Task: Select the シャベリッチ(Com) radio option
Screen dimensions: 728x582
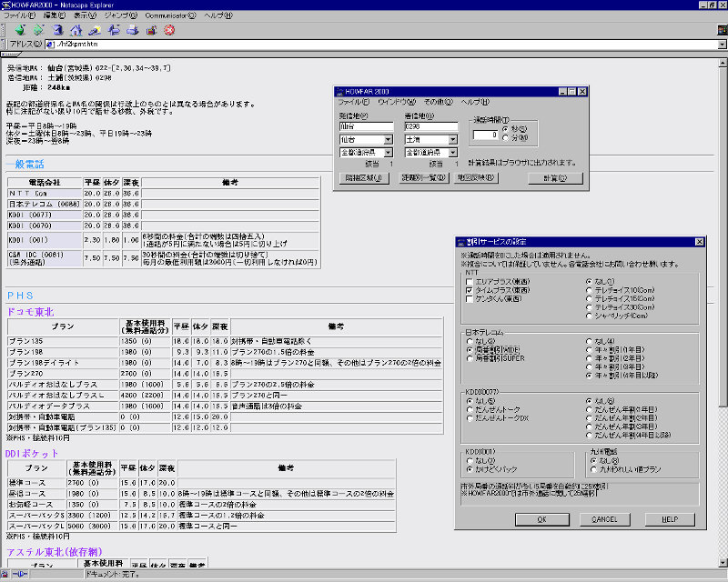Action: [589, 316]
